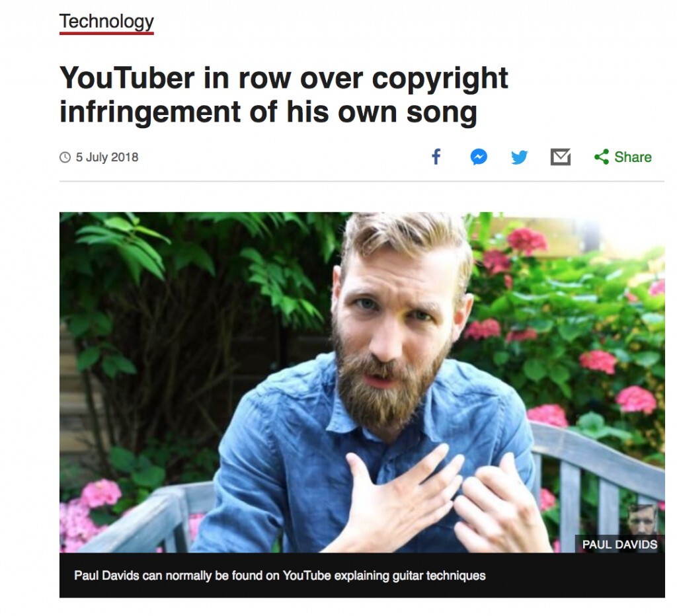Image resolution: width=677 pixels, height=616 pixels.
Task: Share the article on Facebook
Action: coord(436,157)
